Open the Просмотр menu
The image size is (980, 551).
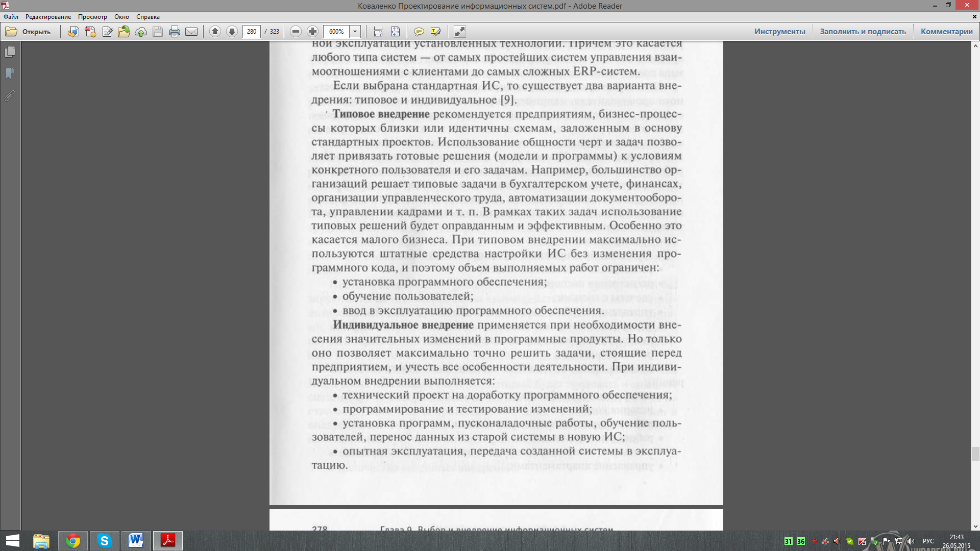click(x=92, y=17)
